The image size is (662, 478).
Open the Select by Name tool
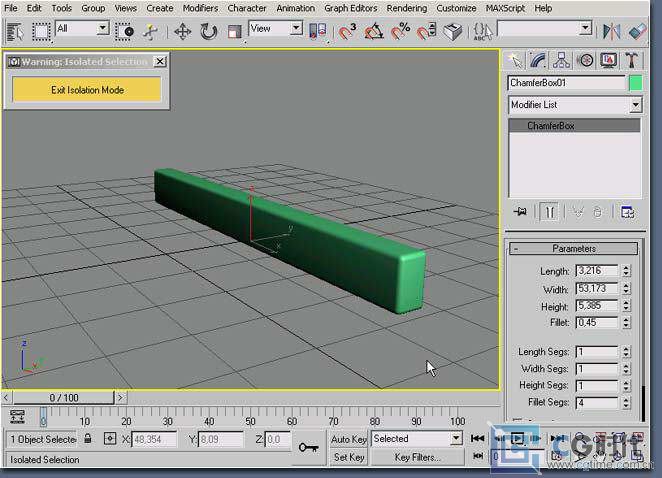tap(15, 32)
